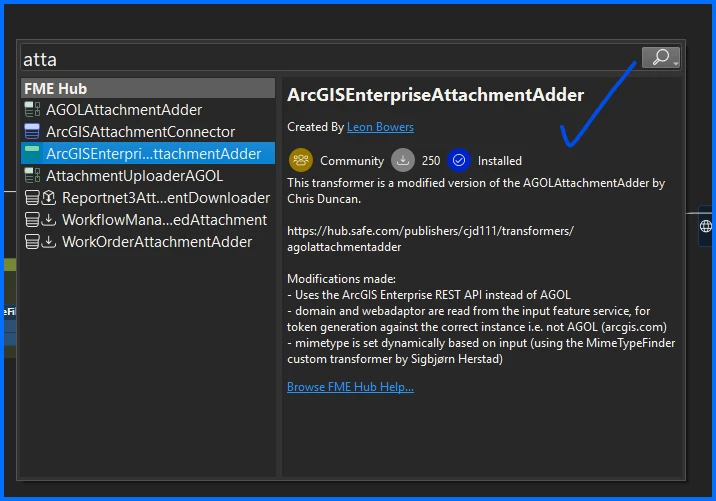Open the search options dropdown arrow
Viewport: 716px width, 501px height.
tap(676, 63)
